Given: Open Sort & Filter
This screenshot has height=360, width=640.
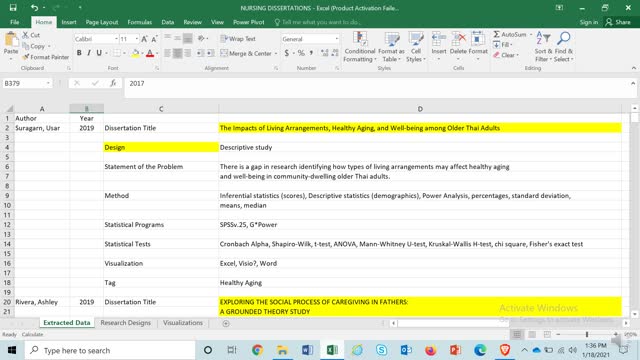Looking at the screenshot, I should 543,47.
